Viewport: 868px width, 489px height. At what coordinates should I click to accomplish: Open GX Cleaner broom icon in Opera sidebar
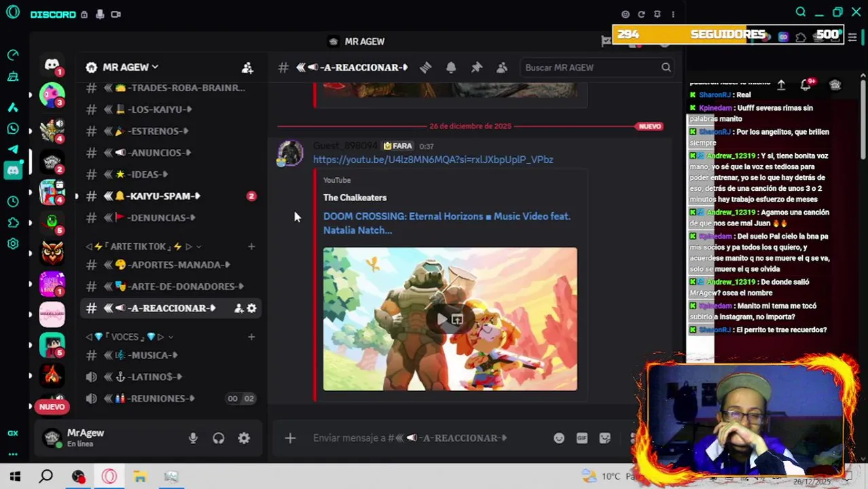(x=13, y=77)
